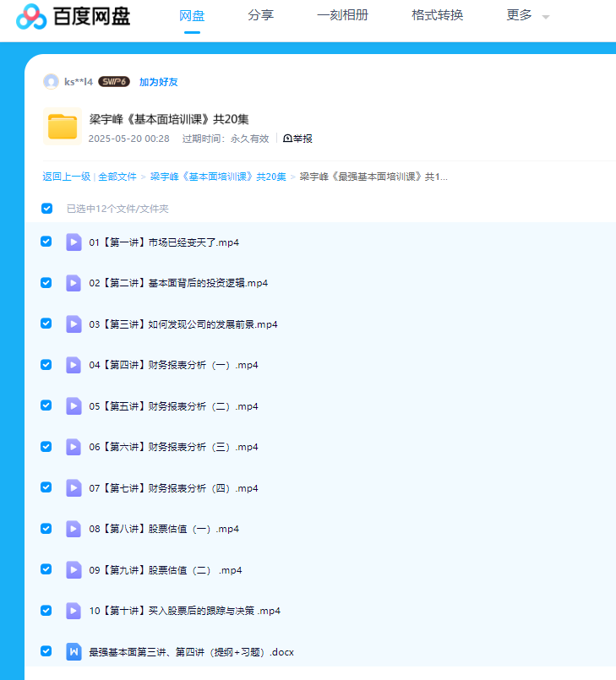Uncheck the 02 第二讲 file checkbox
Viewport: 616px width, 680px height.
coord(46,283)
